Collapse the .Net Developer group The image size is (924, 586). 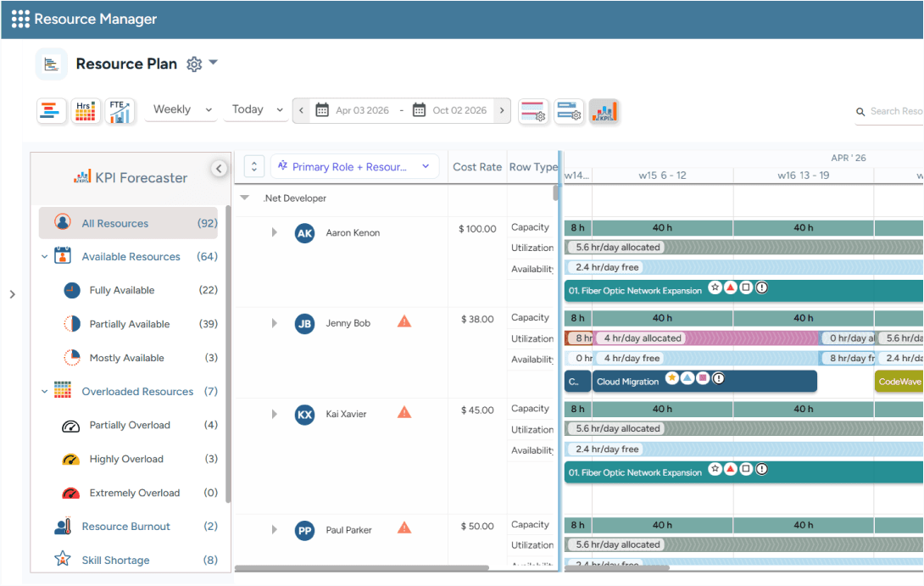click(x=244, y=198)
